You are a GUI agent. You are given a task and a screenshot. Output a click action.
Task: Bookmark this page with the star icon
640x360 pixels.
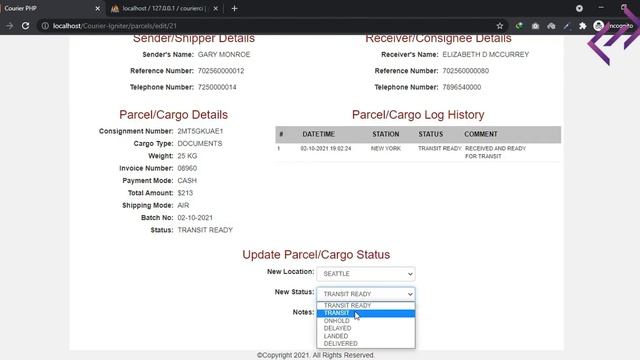pyautogui.click(x=500, y=26)
